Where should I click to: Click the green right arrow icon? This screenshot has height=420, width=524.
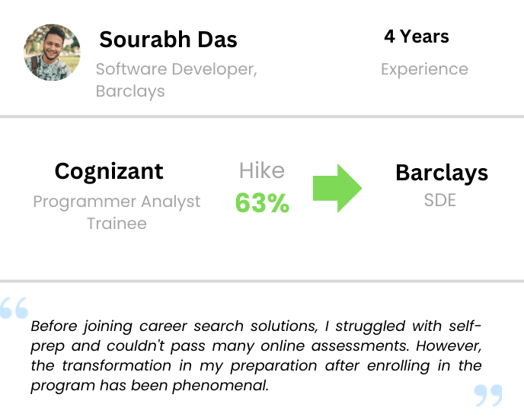point(337,186)
